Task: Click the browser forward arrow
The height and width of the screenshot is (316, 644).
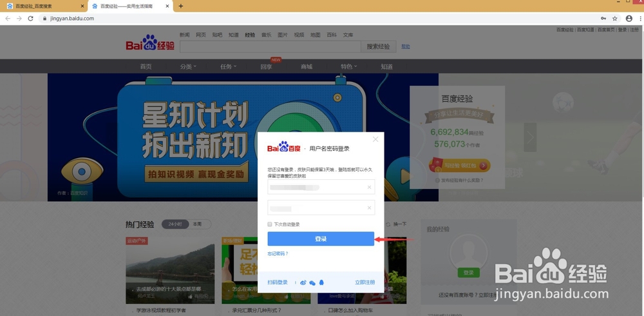Action: coord(19,19)
